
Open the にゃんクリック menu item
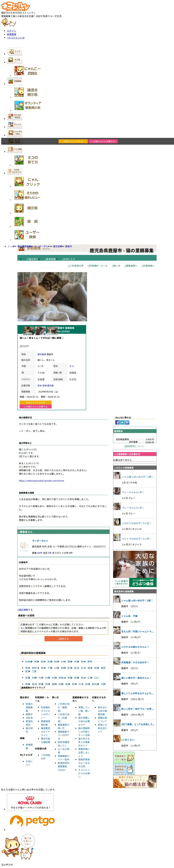click(28, 182)
